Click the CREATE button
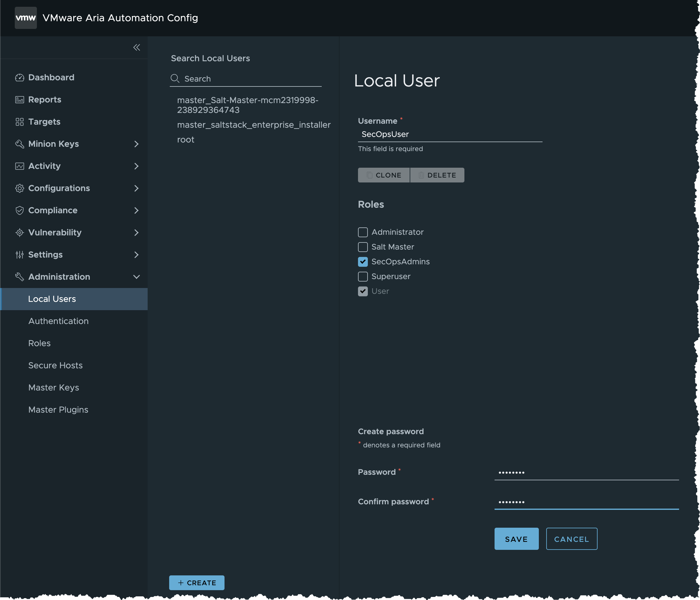 click(x=197, y=583)
